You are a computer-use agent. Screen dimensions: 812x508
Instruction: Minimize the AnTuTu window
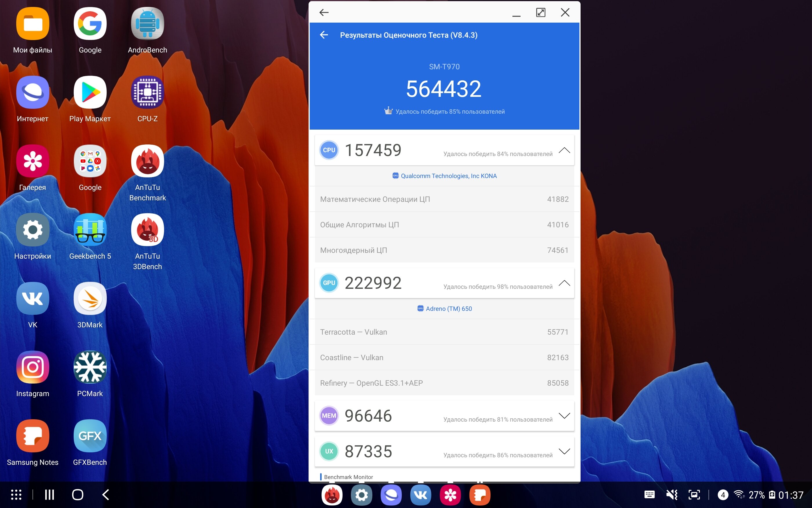[516, 16]
